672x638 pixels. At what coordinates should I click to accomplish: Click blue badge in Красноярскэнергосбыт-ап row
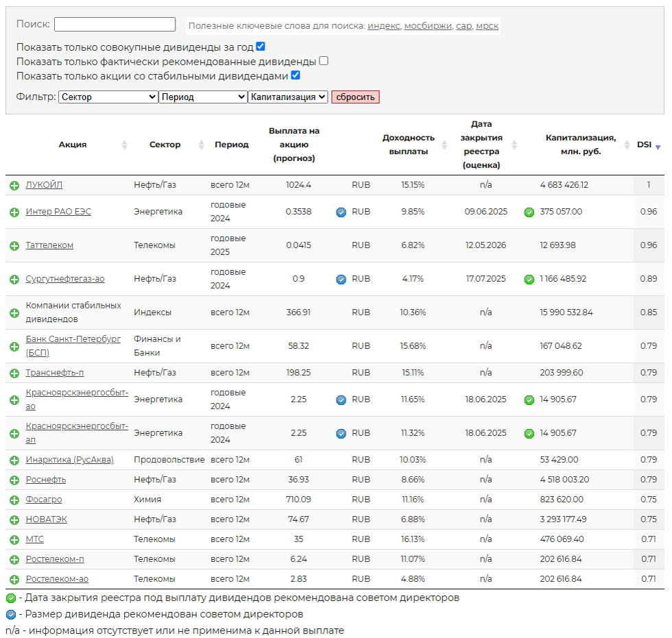click(x=341, y=434)
